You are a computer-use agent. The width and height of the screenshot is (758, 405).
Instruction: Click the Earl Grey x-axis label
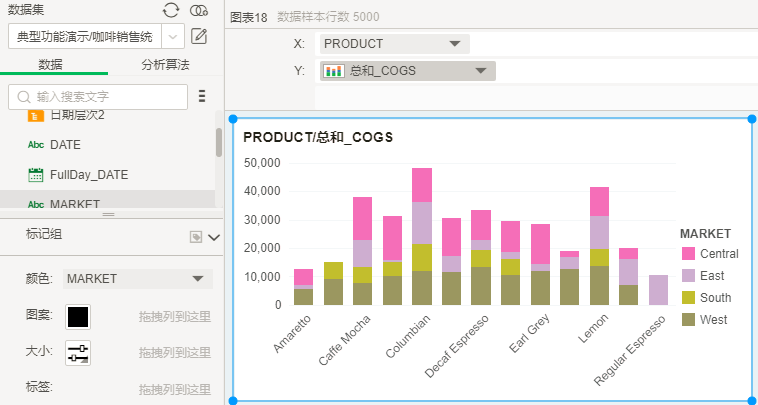[x=529, y=333]
